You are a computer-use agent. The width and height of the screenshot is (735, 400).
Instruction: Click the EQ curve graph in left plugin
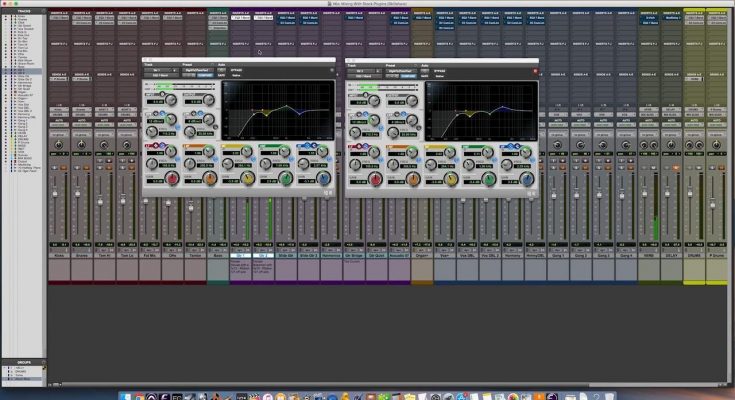[x=278, y=108]
